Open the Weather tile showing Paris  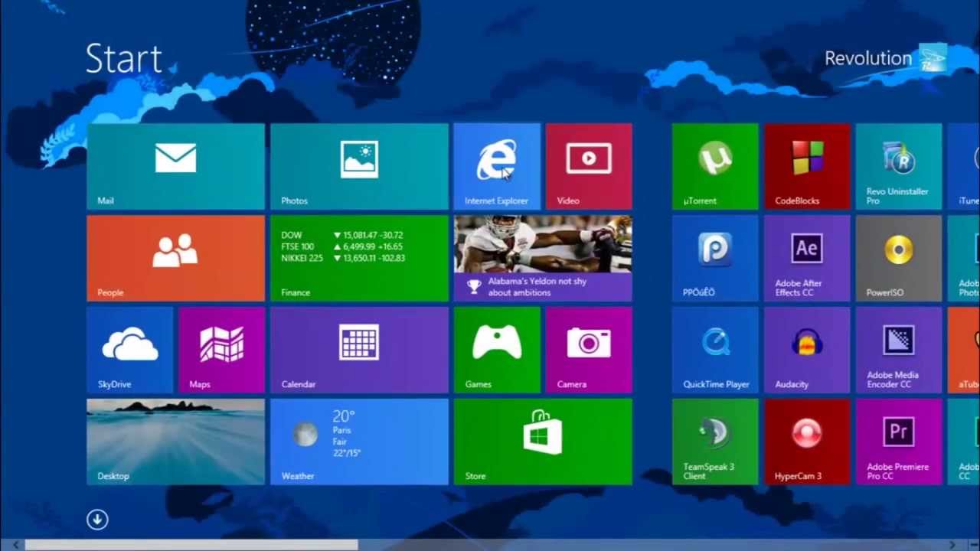pos(359,442)
